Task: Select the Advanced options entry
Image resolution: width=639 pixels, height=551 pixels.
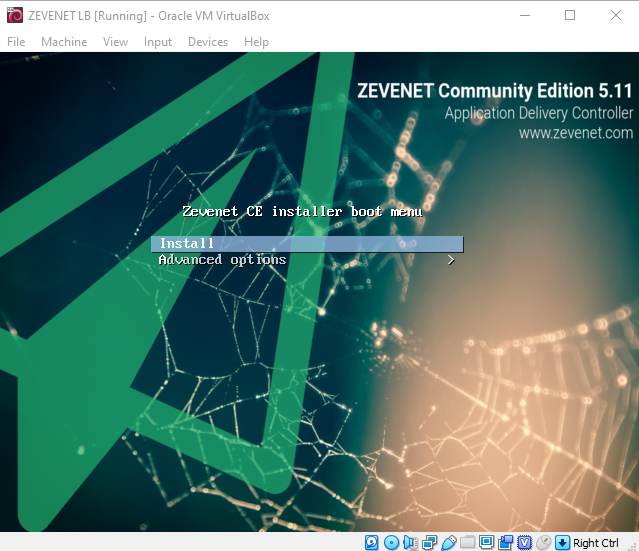Action: (307, 260)
